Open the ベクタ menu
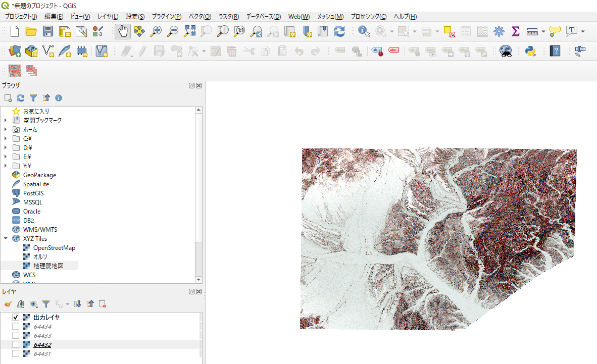Viewport: 597px width, 364px height. (200, 16)
